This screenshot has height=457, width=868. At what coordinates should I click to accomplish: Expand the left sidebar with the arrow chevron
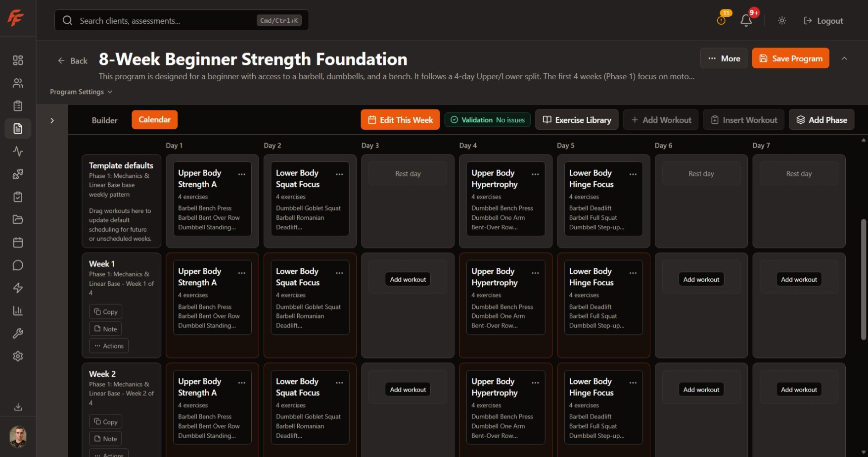click(52, 120)
